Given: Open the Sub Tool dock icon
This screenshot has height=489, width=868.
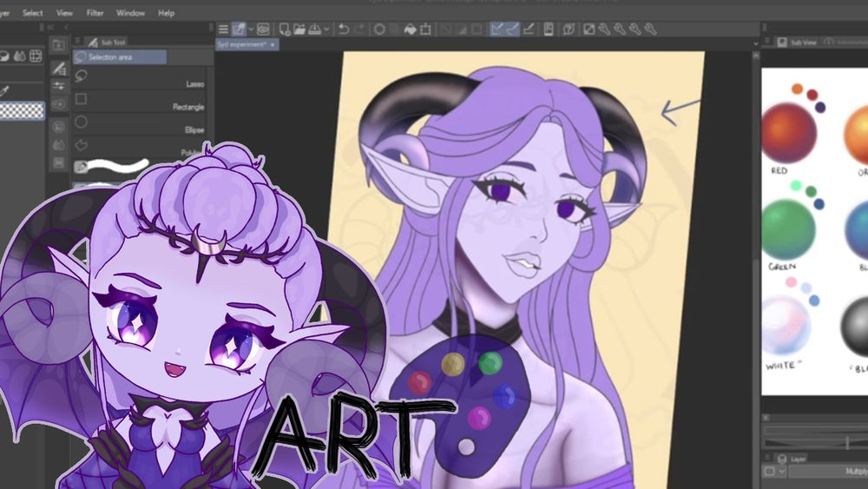Looking at the screenshot, I should coord(58,68).
